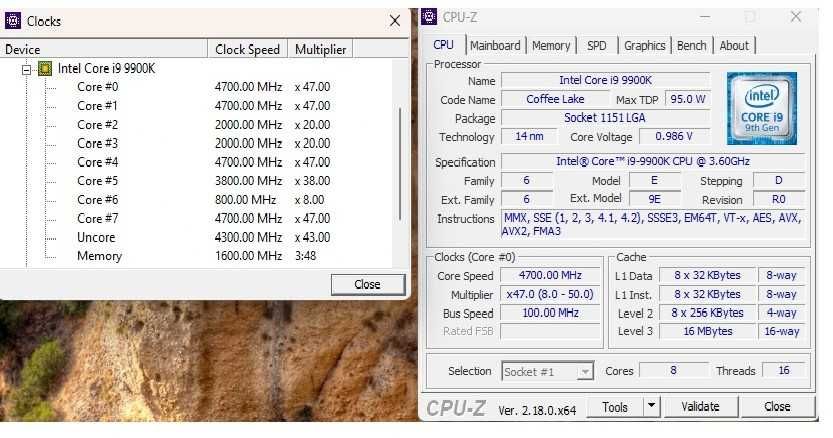833x438 pixels.
Task: Click the 4300.00 MHz Uncore clock value
Action: click(x=248, y=238)
